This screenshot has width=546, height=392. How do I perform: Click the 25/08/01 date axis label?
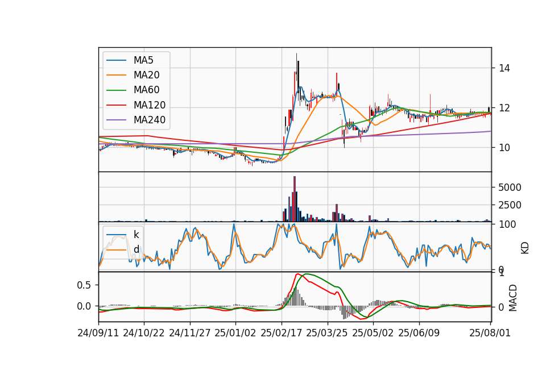490,333
